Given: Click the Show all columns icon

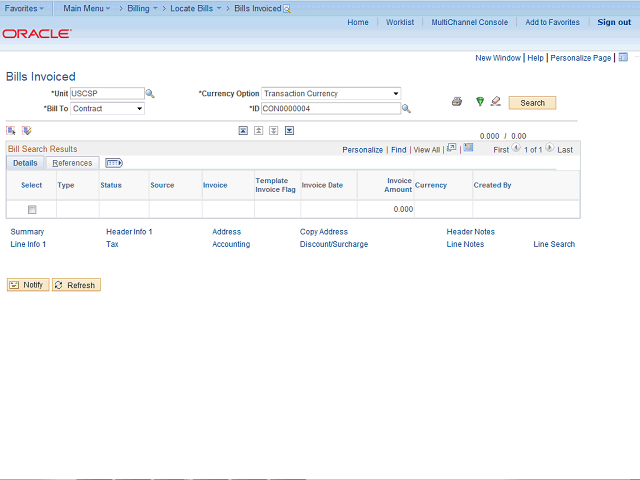Looking at the screenshot, I should 113,163.
